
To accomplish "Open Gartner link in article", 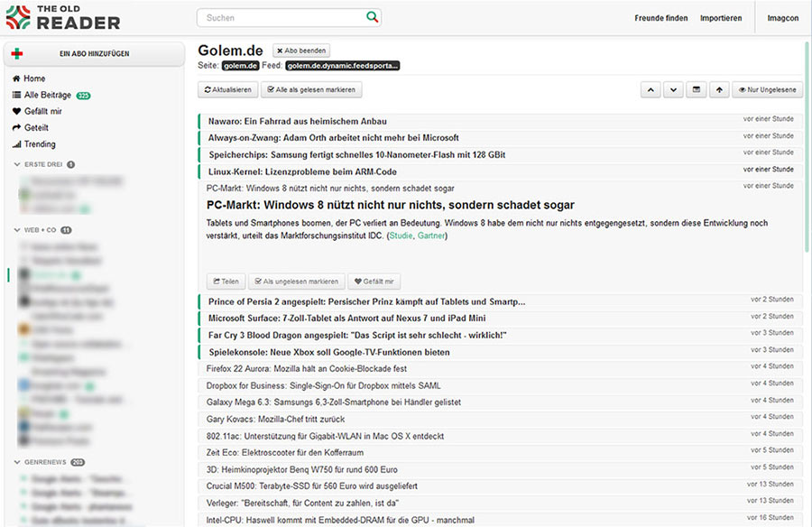I will click(x=431, y=236).
